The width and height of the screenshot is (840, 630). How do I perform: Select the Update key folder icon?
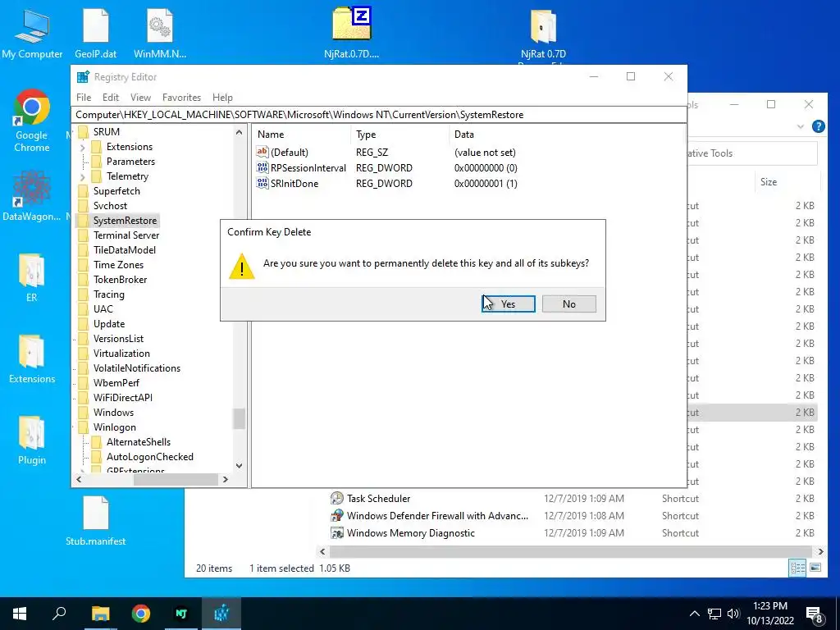(83, 324)
